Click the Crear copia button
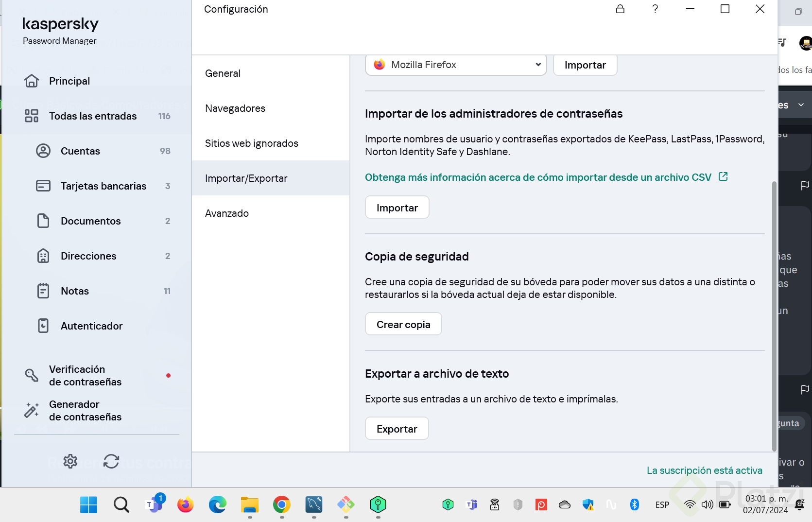Screen dimensions: 812x522 (x=403, y=324)
